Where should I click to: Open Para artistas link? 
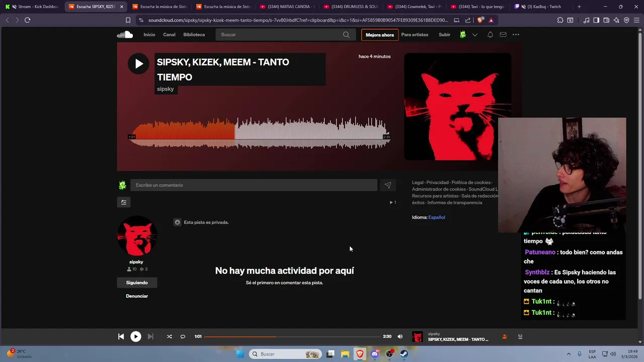[415, 35]
